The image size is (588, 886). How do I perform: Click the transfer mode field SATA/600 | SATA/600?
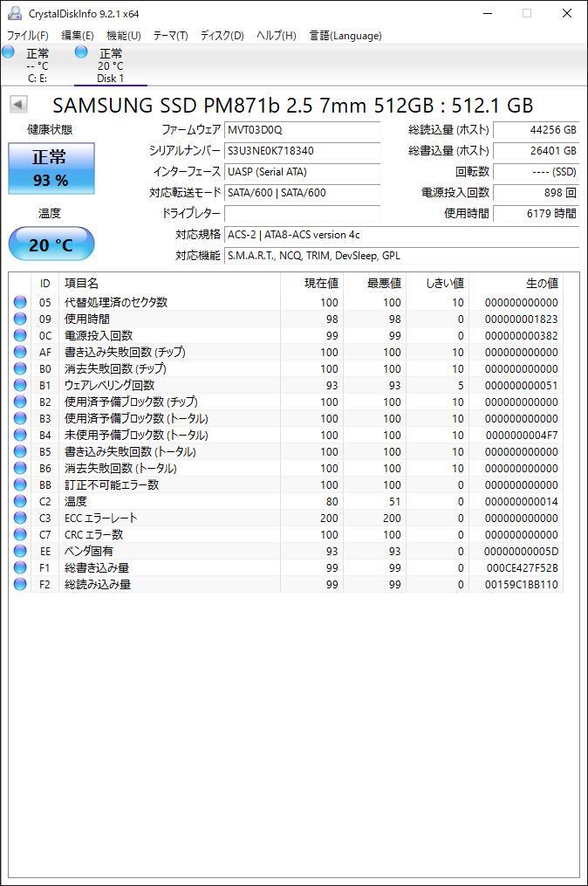tap(302, 193)
